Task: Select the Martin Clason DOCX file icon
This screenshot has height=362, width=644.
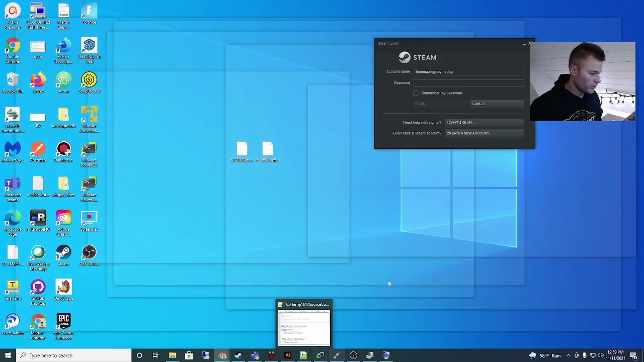Action: pos(63,16)
